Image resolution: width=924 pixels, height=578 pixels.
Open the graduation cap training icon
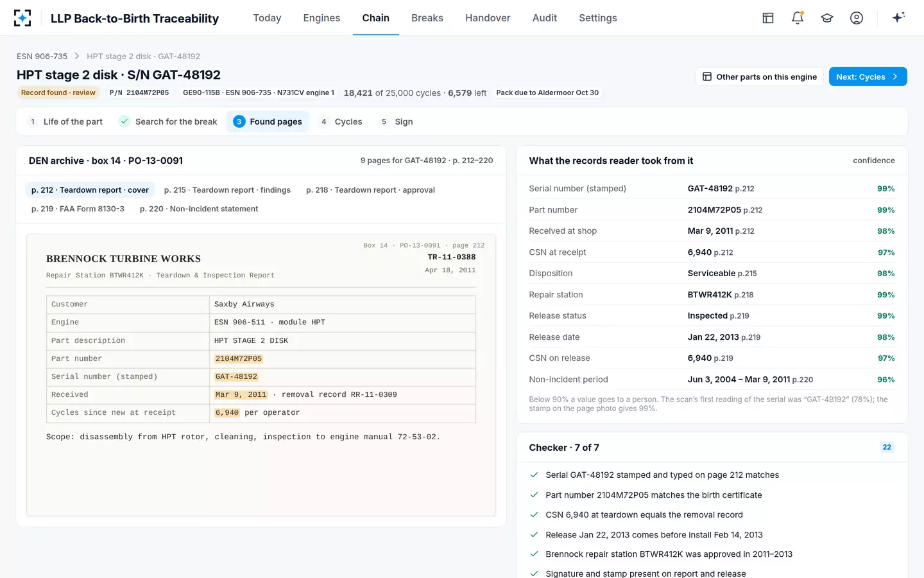pyautogui.click(x=827, y=18)
